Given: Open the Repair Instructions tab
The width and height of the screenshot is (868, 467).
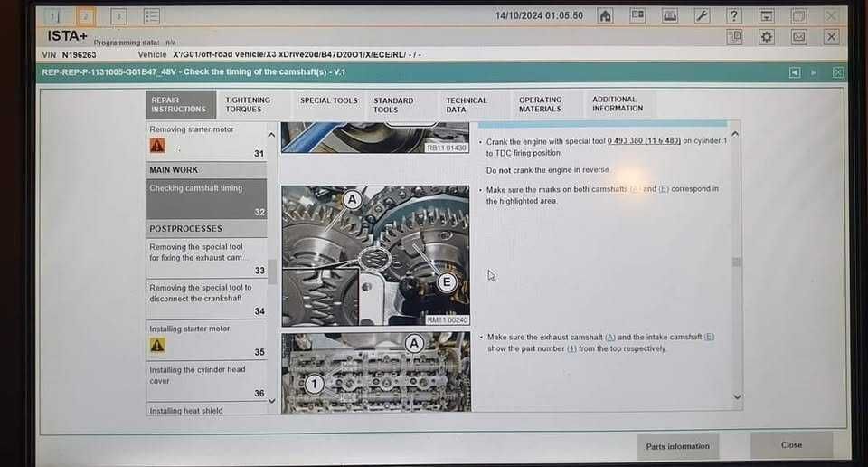Looking at the screenshot, I should coord(181,105).
